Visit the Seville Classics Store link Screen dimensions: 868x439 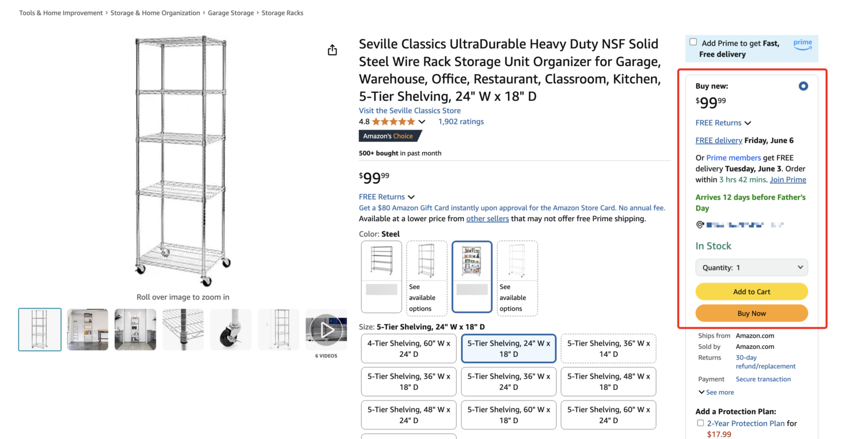(x=410, y=110)
